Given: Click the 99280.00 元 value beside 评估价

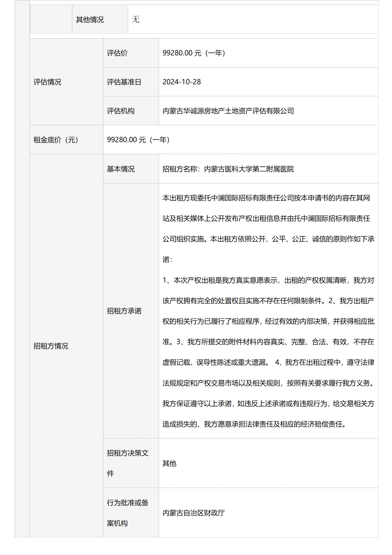Looking at the screenshot, I should coord(194,53).
